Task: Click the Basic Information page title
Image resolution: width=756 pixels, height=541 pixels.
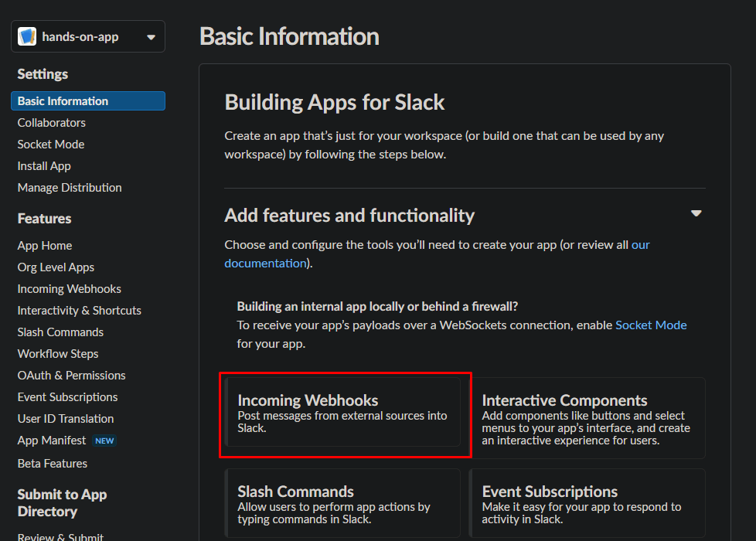Action: coord(289,36)
